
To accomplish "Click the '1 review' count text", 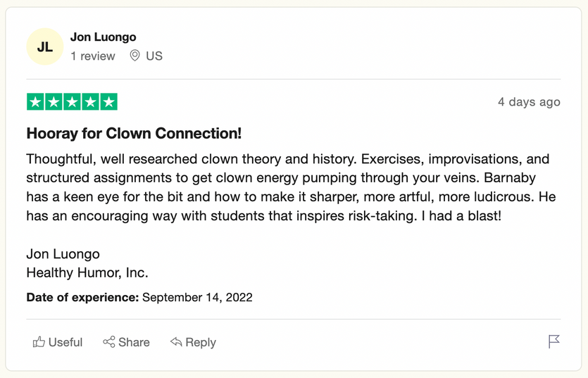I will pos(92,56).
